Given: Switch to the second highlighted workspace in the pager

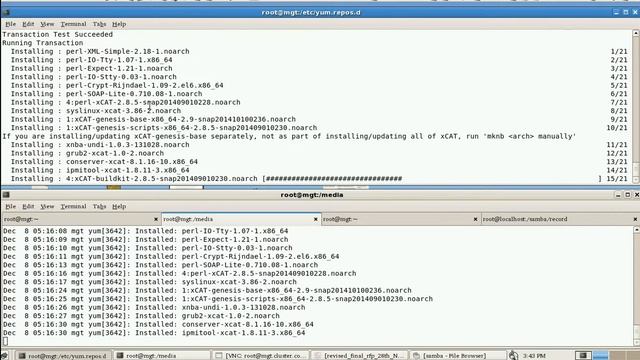Looking at the screenshot, I should [600, 356].
